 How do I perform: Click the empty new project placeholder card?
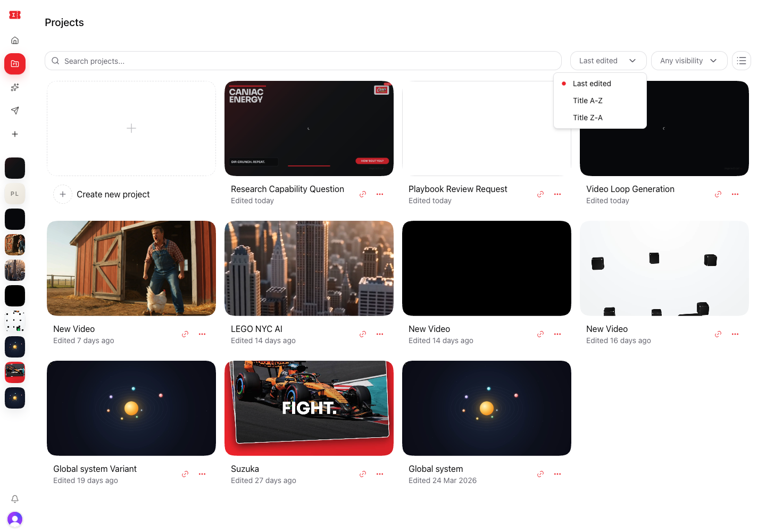pyautogui.click(x=131, y=128)
